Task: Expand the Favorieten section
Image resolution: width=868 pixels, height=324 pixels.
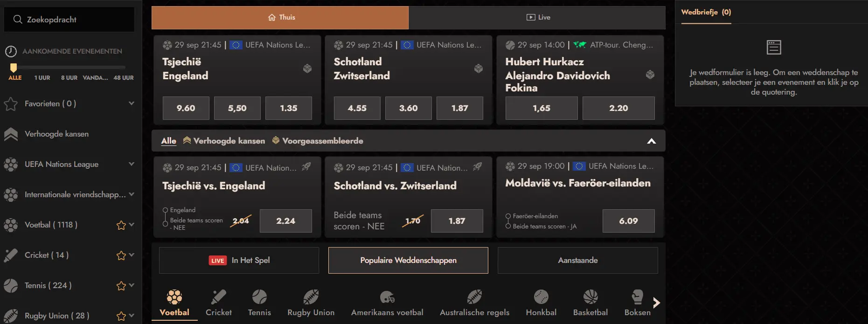Action: (132, 103)
